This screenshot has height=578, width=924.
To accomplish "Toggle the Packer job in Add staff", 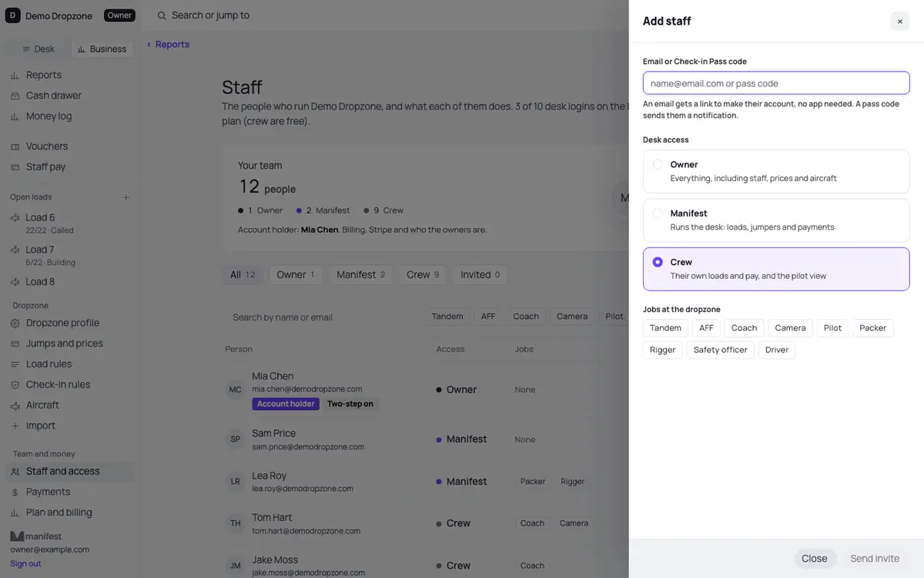I will [872, 328].
